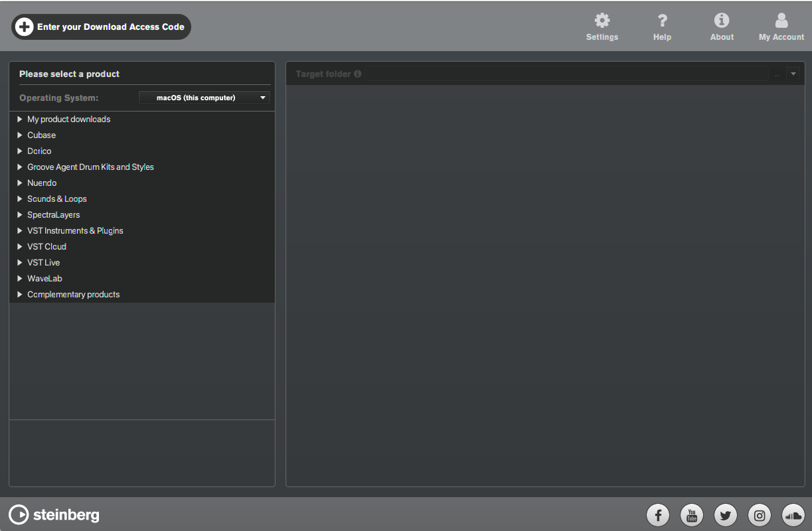812x531 pixels.
Task: Open Steinberg's Instagram page icon
Action: tap(760, 514)
